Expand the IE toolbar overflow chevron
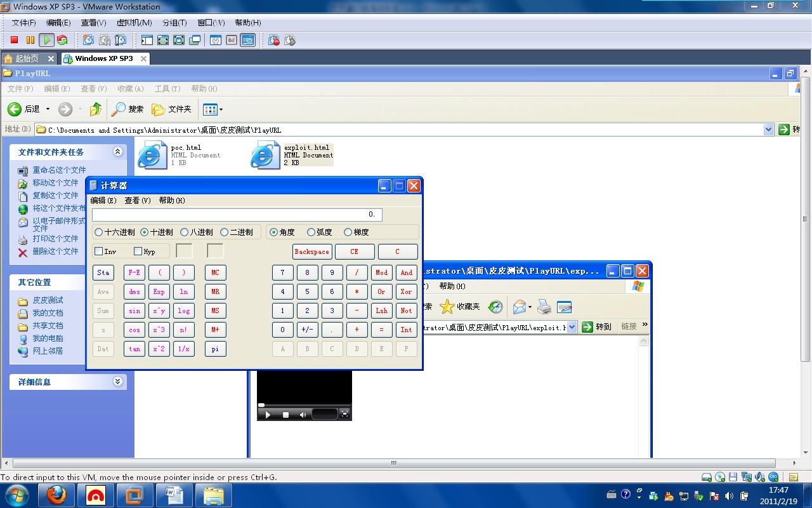 (x=645, y=324)
